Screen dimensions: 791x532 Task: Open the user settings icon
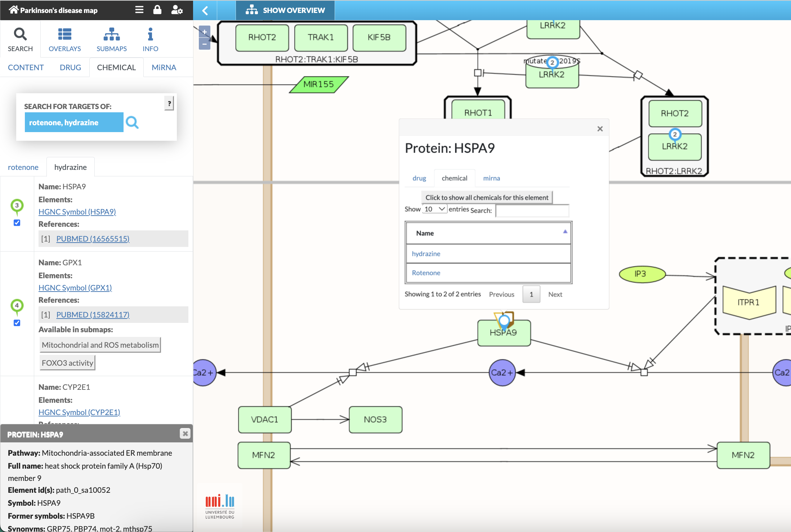point(176,10)
